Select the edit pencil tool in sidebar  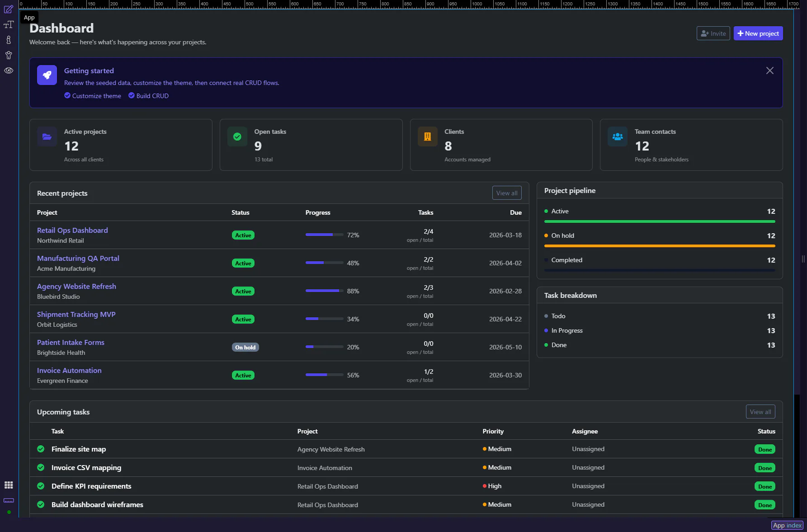tap(9, 9)
